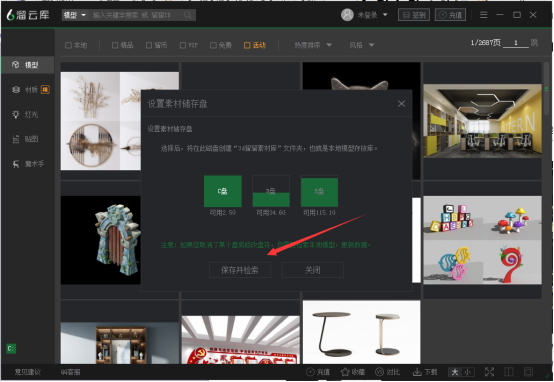
Task: Toggle the 活动 checkbox
Action: tap(247, 45)
